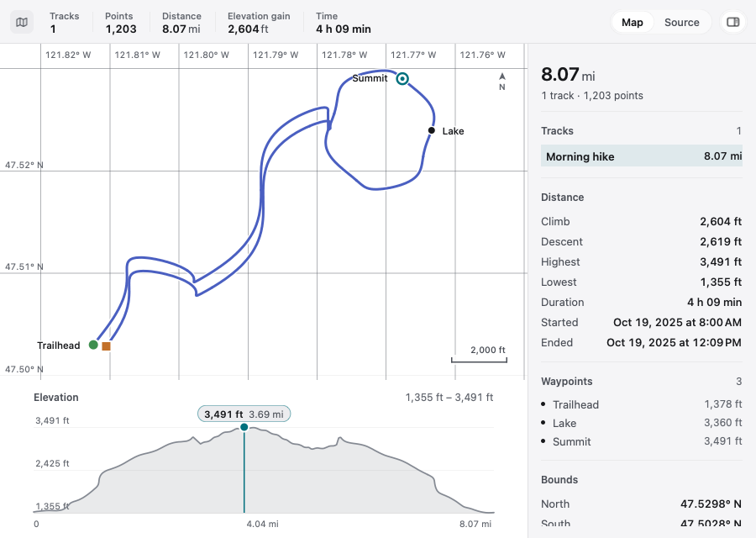The height and width of the screenshot is (538, 756).
Task: Click the Bounds section heading
Action: click(x=559, y=480)
